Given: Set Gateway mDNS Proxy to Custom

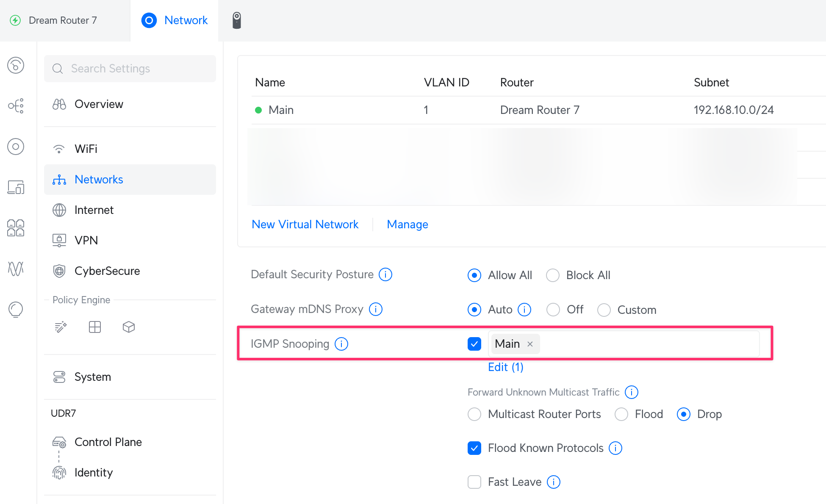Looking at the screenshot, I should pyautogui.click(x=604, y=310).
